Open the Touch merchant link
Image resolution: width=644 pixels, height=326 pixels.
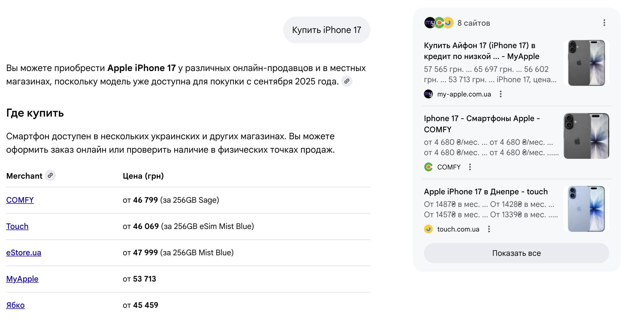coord(17,226)
